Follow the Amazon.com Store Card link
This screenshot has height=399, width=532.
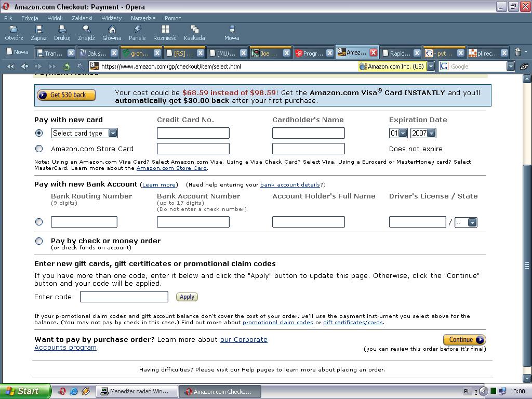click(x=171, y=168)
